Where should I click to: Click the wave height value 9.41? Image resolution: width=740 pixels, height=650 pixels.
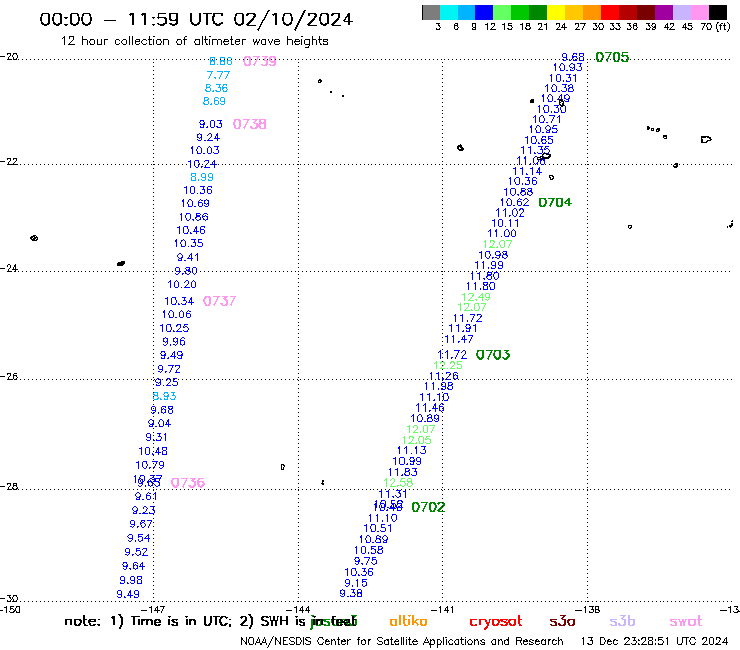coord(188,257)
